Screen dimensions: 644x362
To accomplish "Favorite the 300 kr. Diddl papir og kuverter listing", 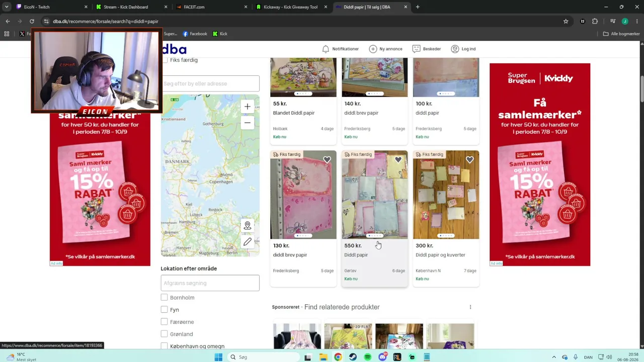I will coord(469,160).
